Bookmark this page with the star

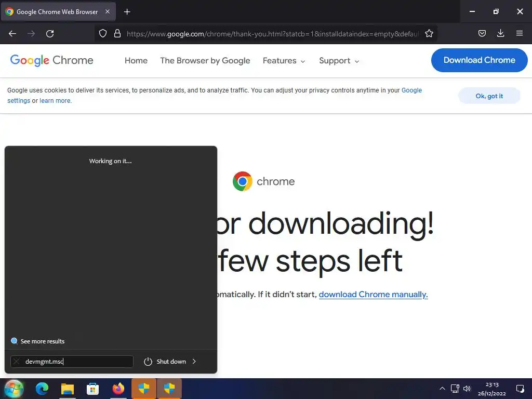tap(429, 34)
